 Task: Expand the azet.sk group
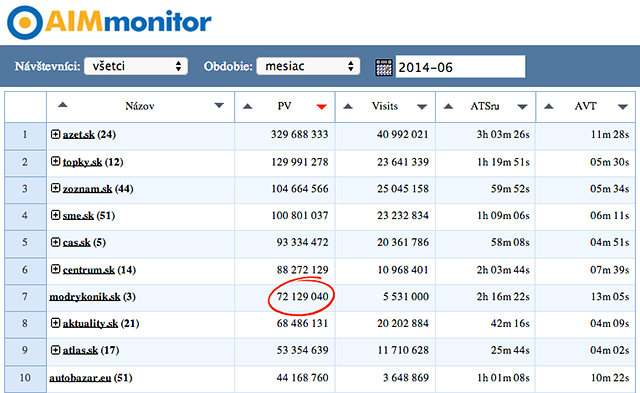(x=56, y=134)
